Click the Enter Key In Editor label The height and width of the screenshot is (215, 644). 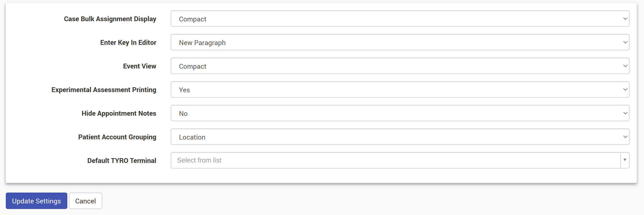pyautogui.click(x=128, y=43)
